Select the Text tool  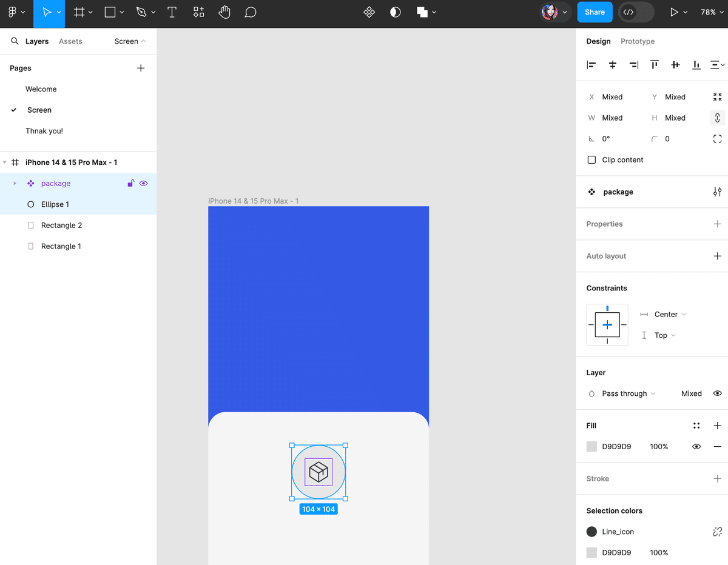coord(172,12)
